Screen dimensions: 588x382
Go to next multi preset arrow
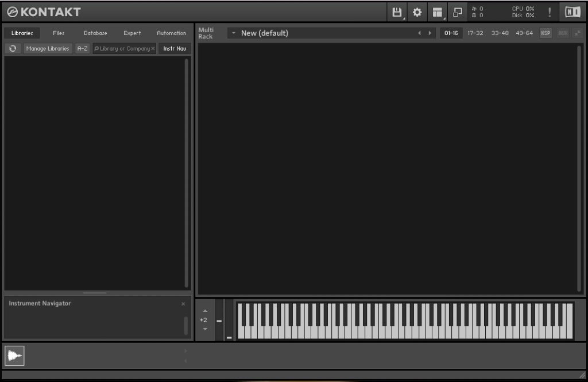coord(430,33)
